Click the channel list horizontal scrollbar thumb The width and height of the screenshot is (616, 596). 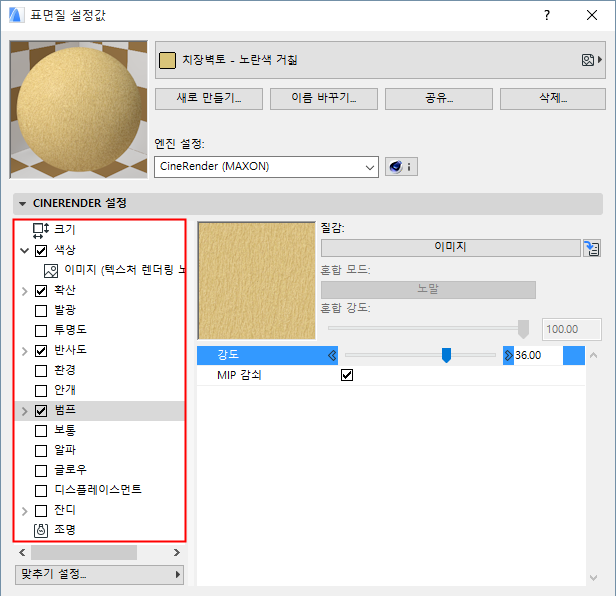84,552
